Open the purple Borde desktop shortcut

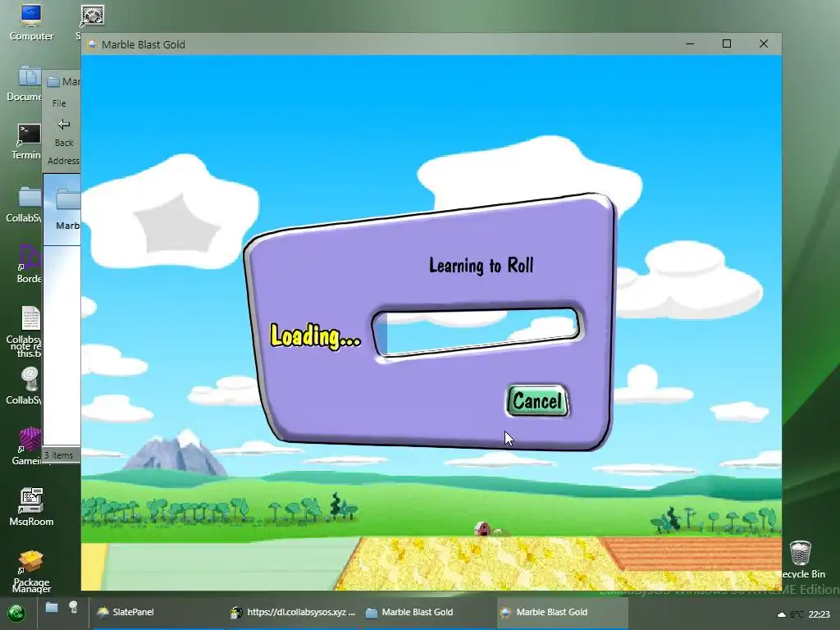[x=29, y=264]
